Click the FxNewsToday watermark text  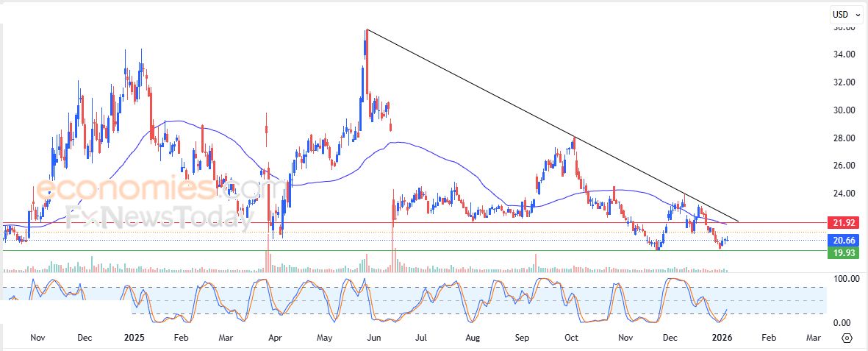154,219
